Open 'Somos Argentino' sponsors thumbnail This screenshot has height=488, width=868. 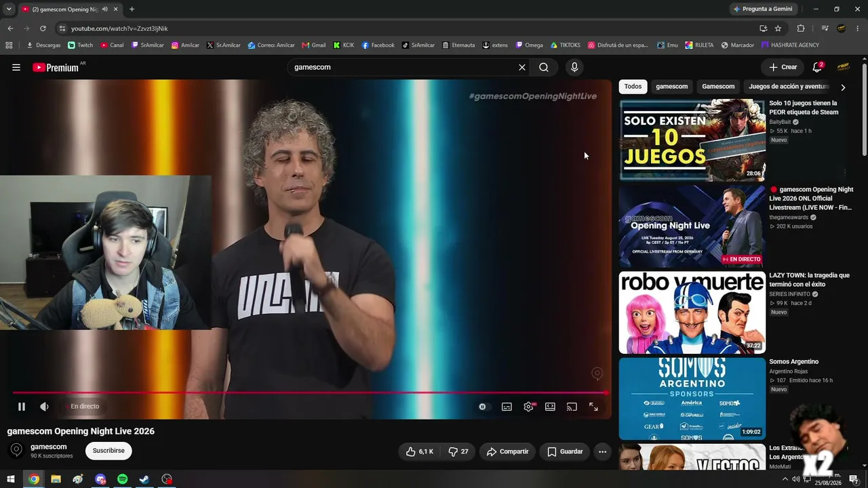(x=692, y=399)
